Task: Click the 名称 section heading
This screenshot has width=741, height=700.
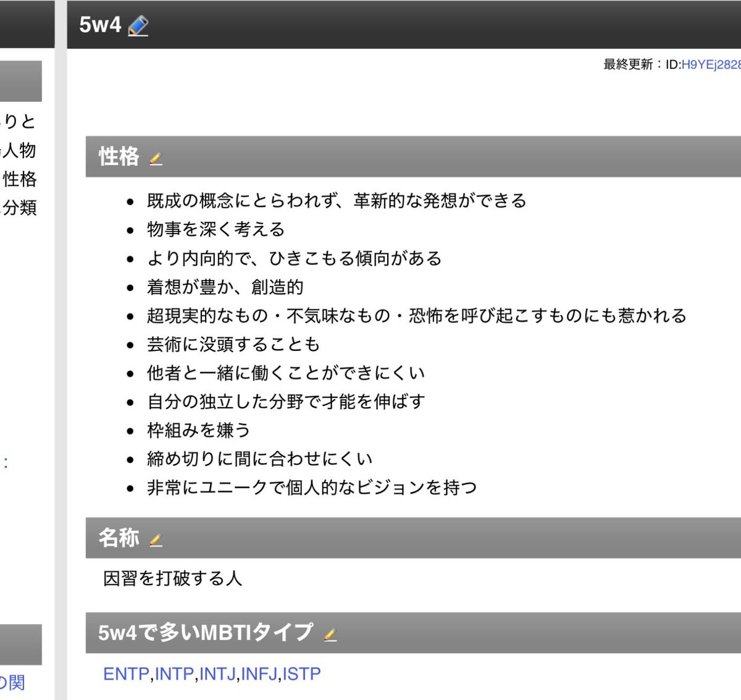Action: tap(119, 538)
